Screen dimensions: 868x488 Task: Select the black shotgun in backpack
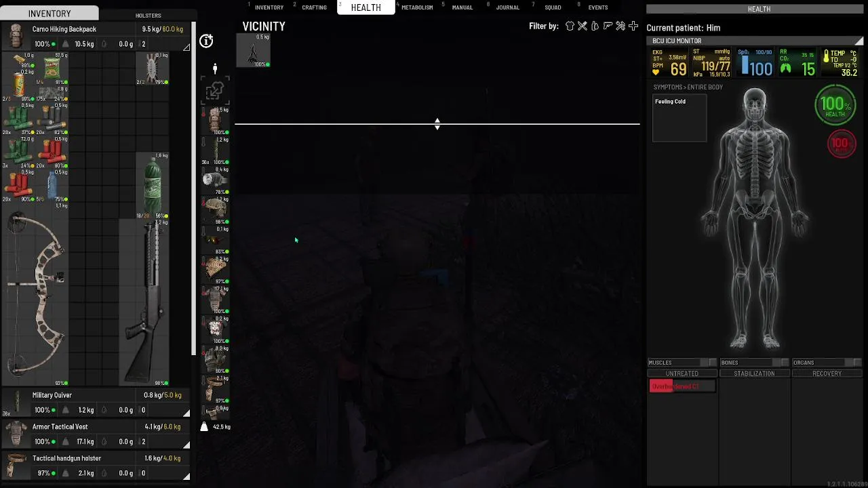point(144,302)
